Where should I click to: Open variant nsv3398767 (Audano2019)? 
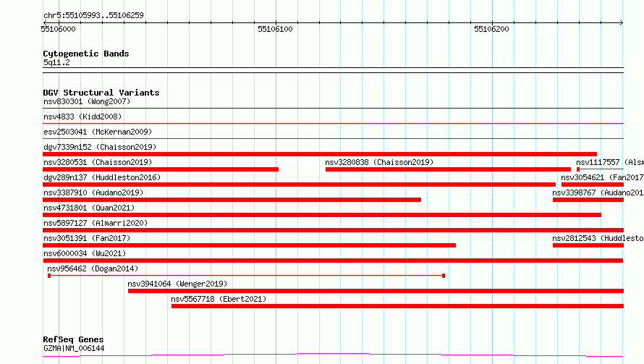pyautogui.click(x=598, y=192)
